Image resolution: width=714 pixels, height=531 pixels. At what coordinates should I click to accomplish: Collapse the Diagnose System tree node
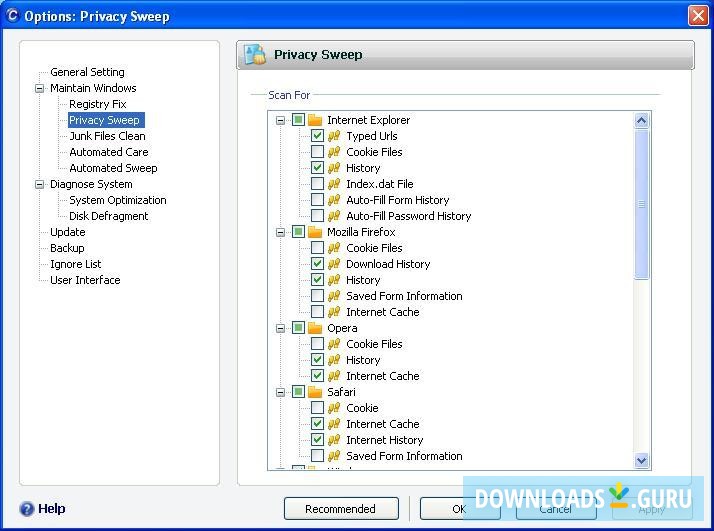click(x=40, y=184)
